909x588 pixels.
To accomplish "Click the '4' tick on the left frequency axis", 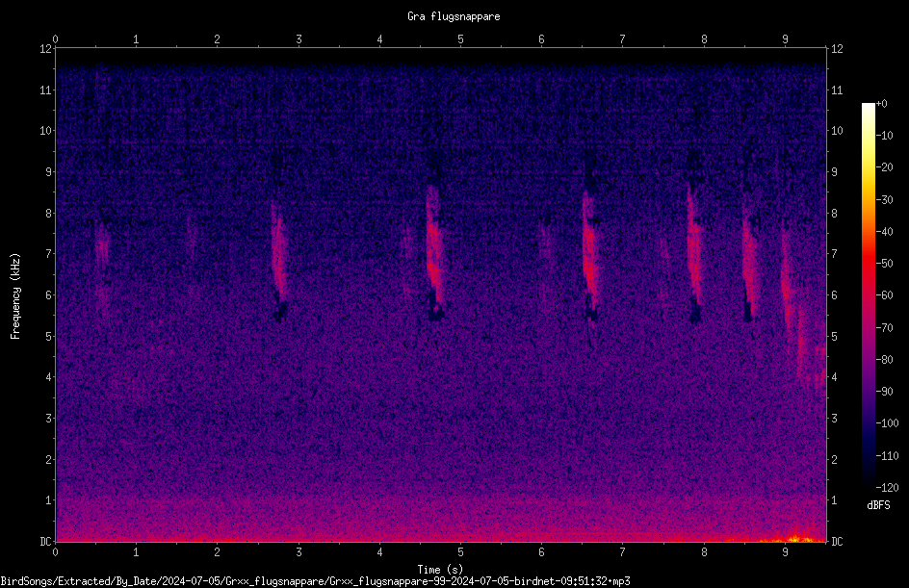I will (x=48, y=377).
